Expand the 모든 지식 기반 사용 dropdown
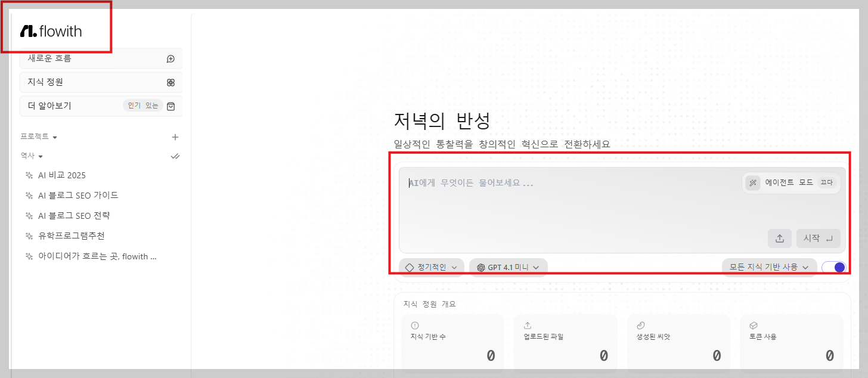The height and width of the screenshot is (378, 868). [x=769, y=267]
